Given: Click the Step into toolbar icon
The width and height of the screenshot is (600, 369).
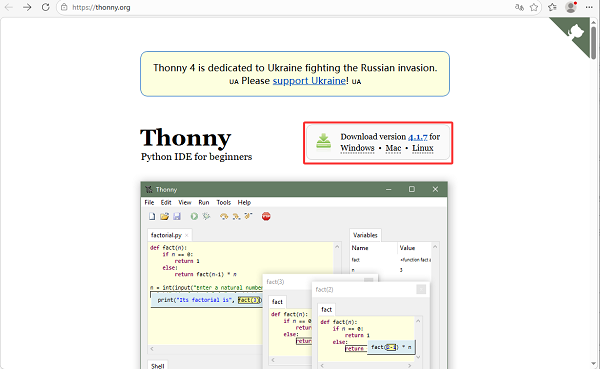Looking at the screenshot, I should [x=236, y=217].
